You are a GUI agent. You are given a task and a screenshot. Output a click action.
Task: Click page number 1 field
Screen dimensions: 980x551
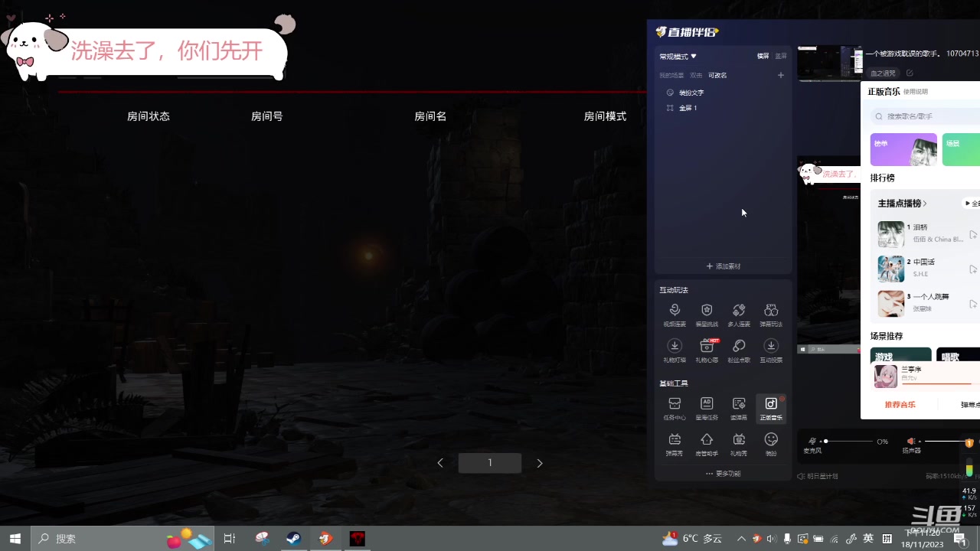coord(490,463)
